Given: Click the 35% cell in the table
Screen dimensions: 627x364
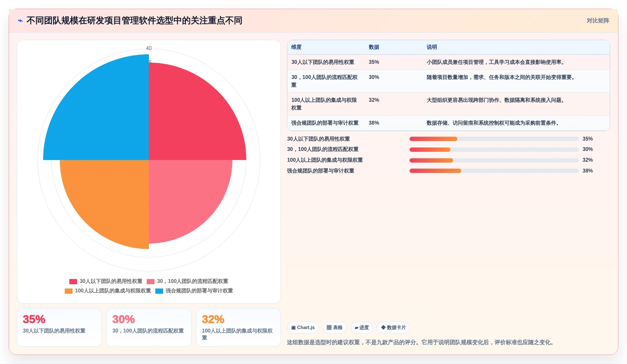Looking at the screenshot, I should pos(374,63).
